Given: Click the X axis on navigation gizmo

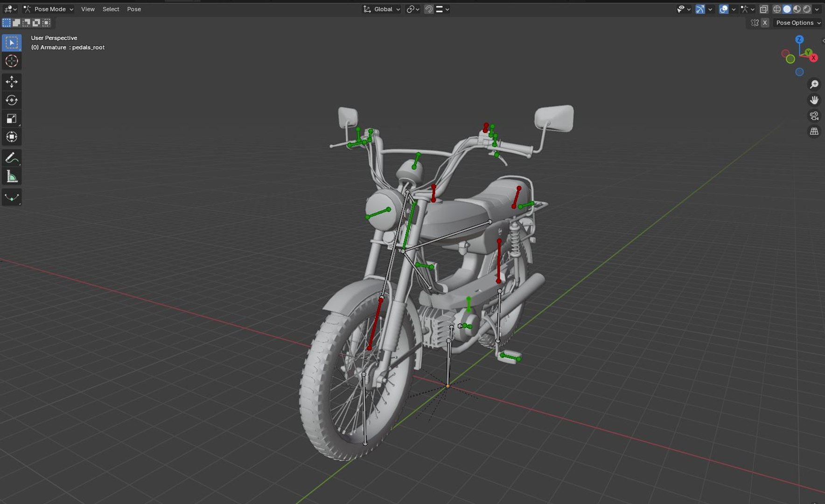Looking at the screenshot, I should point(814,58).
